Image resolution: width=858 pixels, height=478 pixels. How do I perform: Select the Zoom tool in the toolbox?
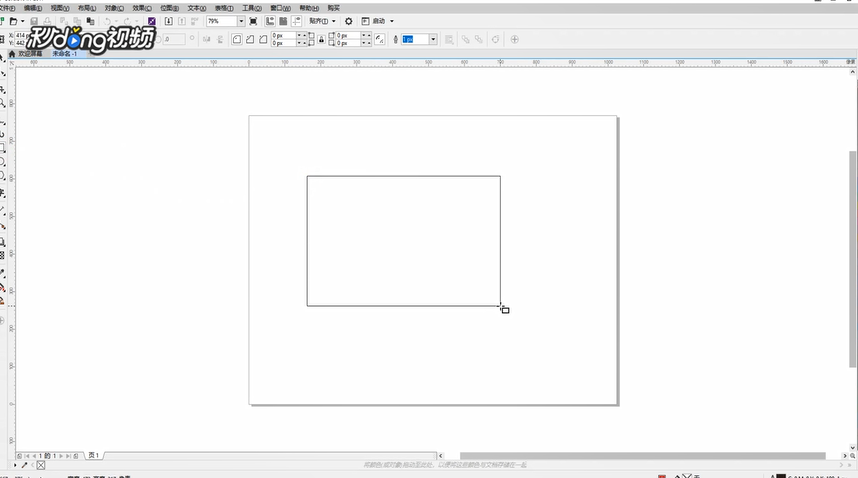[x=3, y=103]
